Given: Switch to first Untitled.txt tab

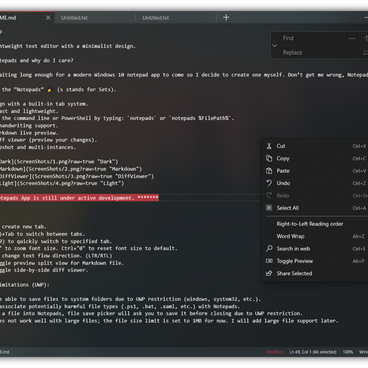Looking at the screenshot, I should pyautogui.click(x=95, y=18).
